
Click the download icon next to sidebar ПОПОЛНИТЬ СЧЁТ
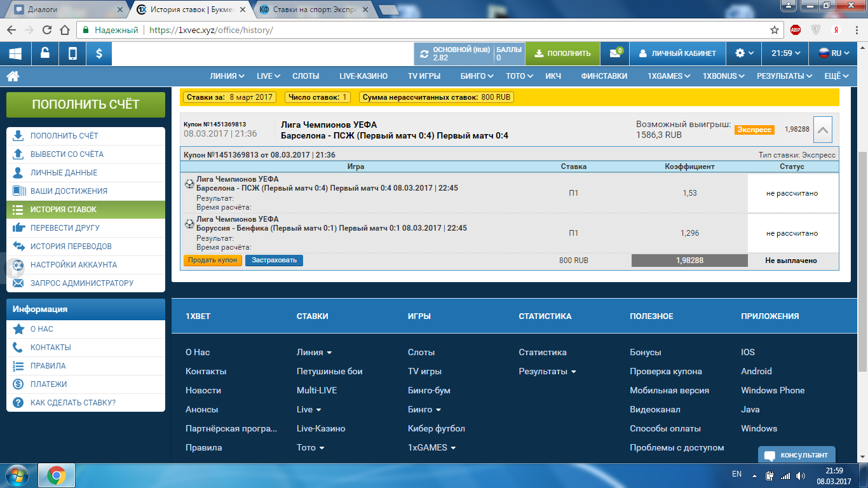tap(18, 135)
